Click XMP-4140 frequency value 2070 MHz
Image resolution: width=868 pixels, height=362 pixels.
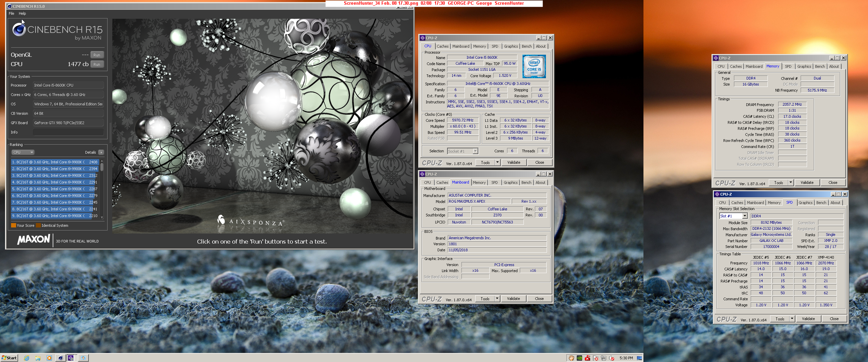(x=826, y=263)
